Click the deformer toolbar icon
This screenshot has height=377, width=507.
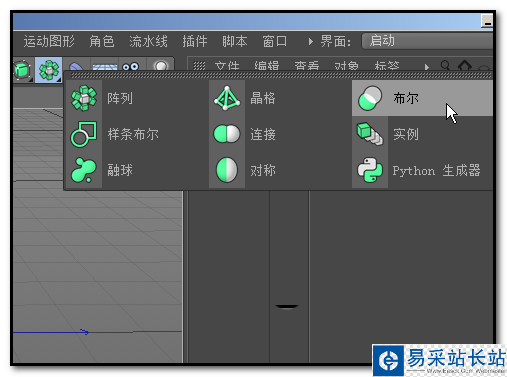77,66
